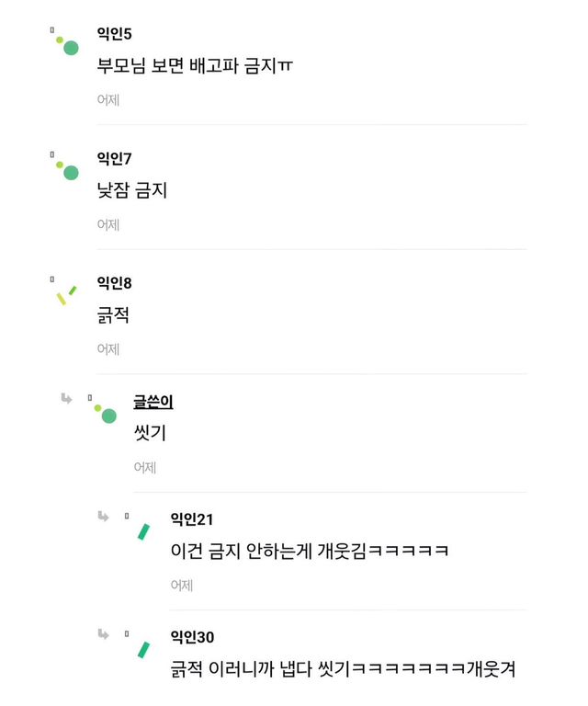This screenshot has height=706, width=588.
Task: Click the 어제 timestamp under 익인5's comment
Action: point(107,99)
